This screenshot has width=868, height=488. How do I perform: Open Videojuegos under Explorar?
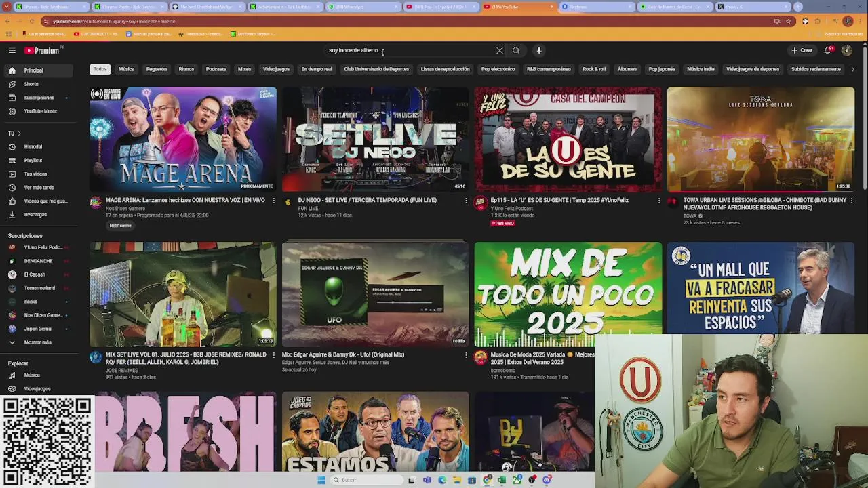tap(37, 389)
